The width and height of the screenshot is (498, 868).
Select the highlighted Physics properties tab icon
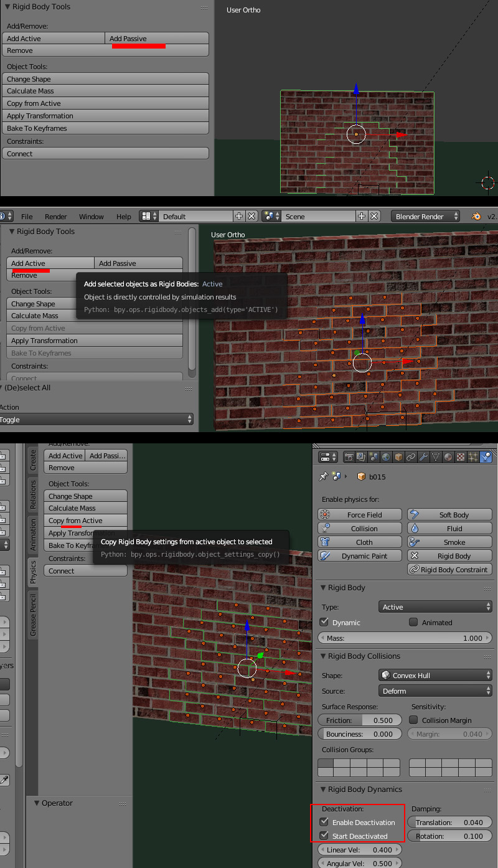pos(486,457)
